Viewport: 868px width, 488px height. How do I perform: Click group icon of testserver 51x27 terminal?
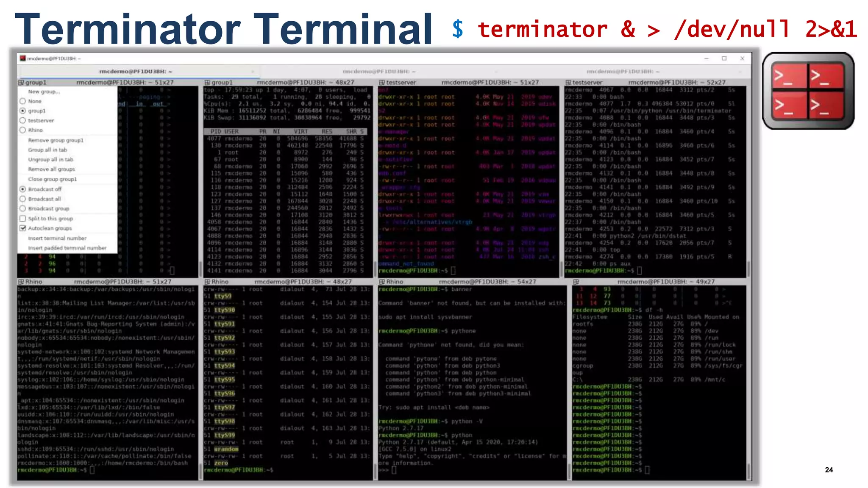point(382,83)
